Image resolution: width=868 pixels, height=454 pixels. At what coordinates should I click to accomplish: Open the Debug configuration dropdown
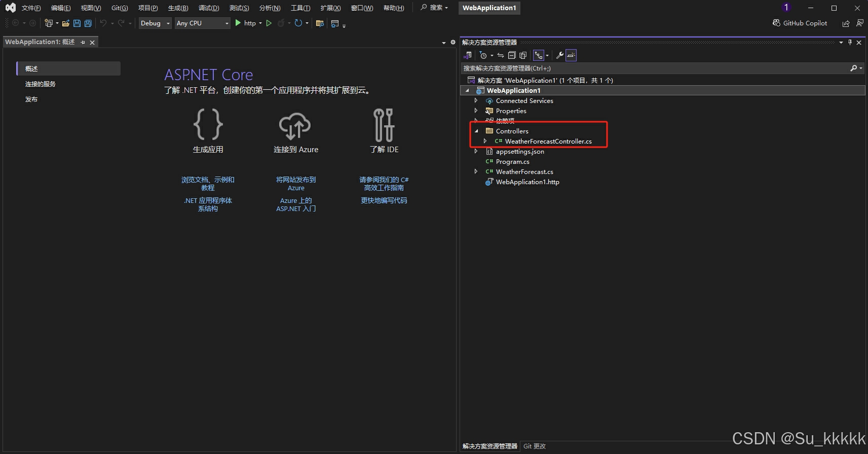point(156,23)
